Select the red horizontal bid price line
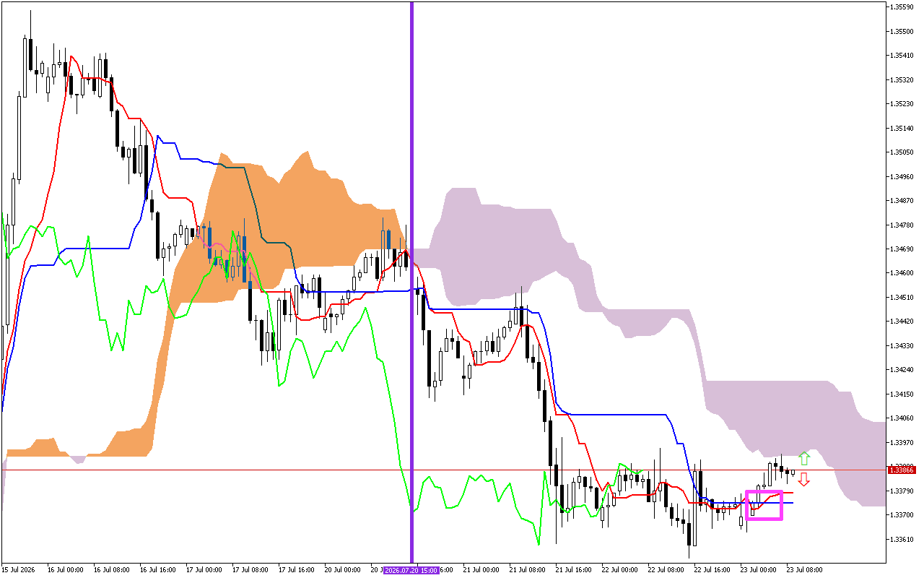Viewport: 924px width, 578px height. pos(443,470)
